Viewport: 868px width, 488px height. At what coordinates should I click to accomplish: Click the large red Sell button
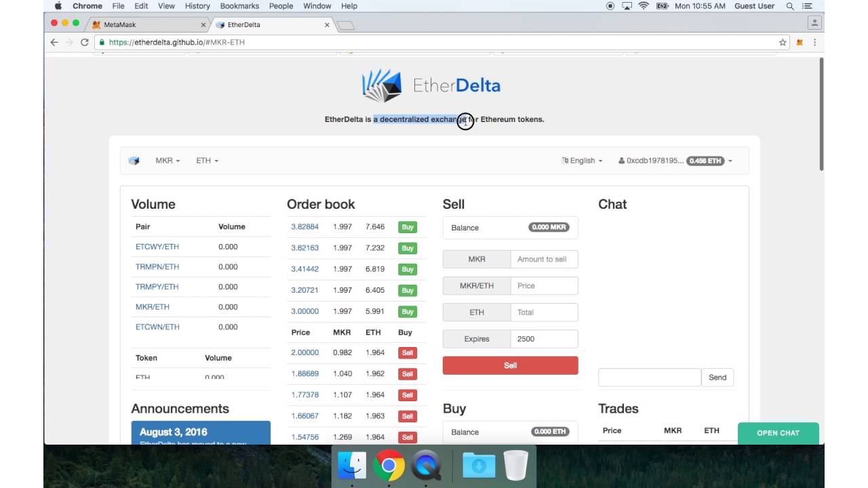pyautogui.click(x=511, y=365)
